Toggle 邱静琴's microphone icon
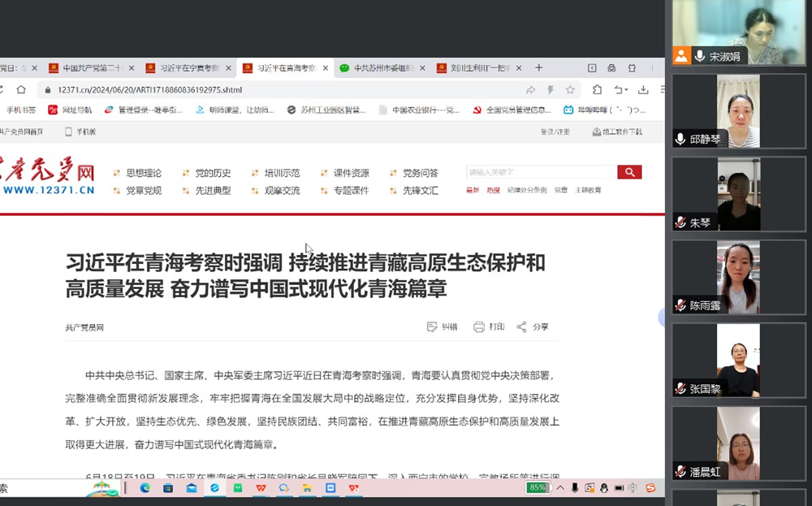The height and width of the screenshot is (506, 812). 680,140
